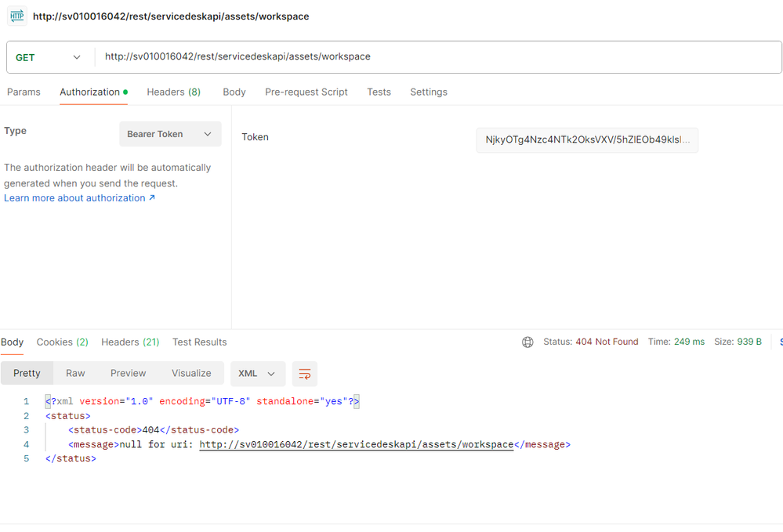The image size is (783, 532).
Task: Open the Tests tab
Action: click(x=379, y=92)
